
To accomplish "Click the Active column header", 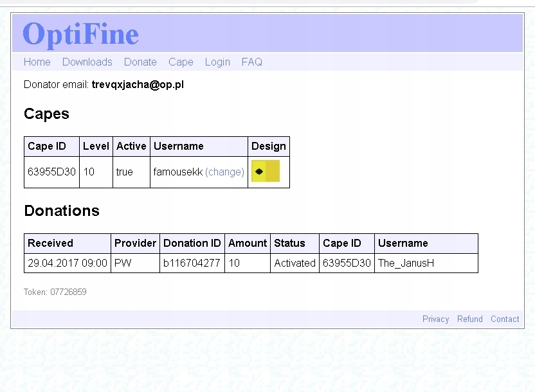I will [131, 147].
